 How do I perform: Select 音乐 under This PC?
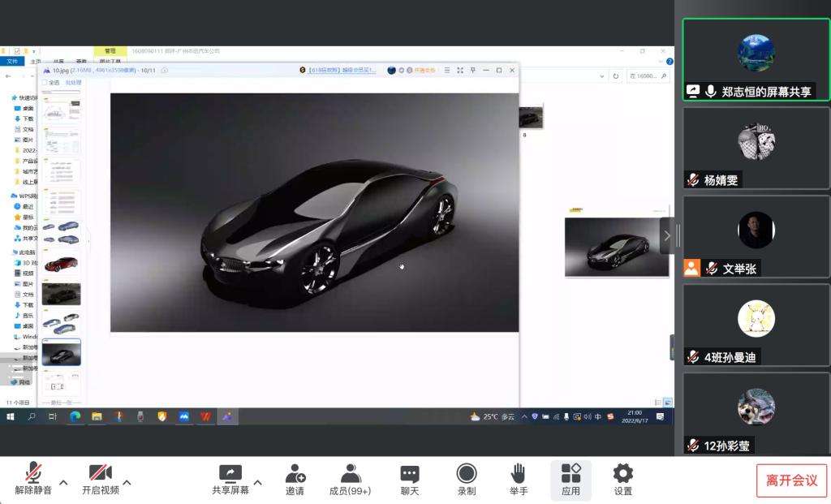[24, 316]
